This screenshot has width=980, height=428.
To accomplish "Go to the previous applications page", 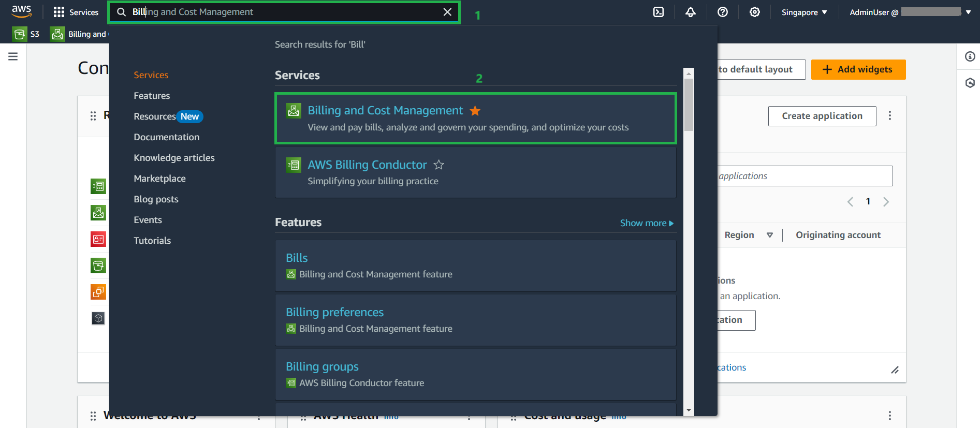I will [850, 202].
